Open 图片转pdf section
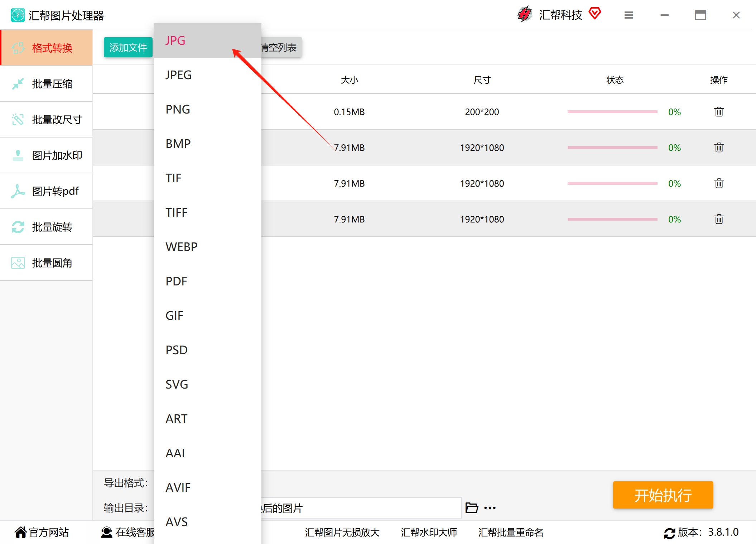Screen dimensions: 756x544 coord(47,191)
